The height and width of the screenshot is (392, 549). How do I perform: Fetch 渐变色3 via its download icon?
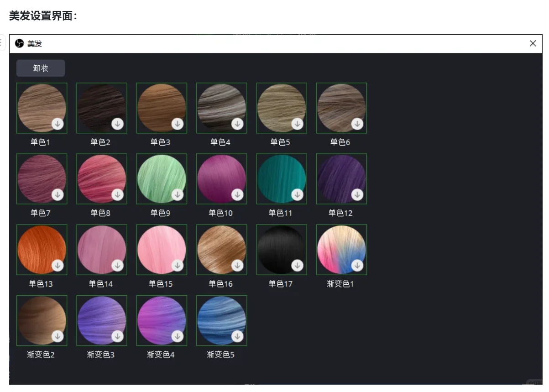[x=118, y=336]
